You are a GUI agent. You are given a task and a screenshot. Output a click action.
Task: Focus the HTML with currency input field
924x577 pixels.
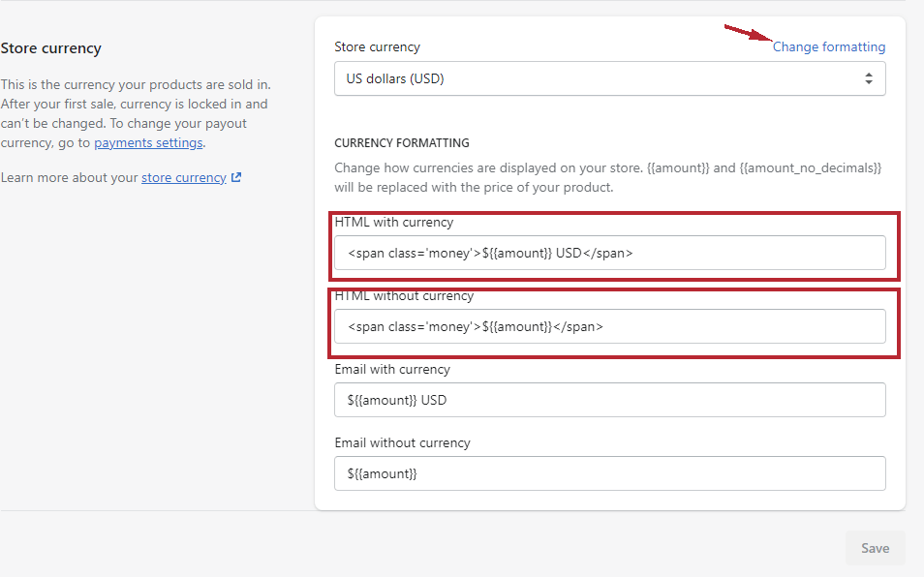point(609,253)
